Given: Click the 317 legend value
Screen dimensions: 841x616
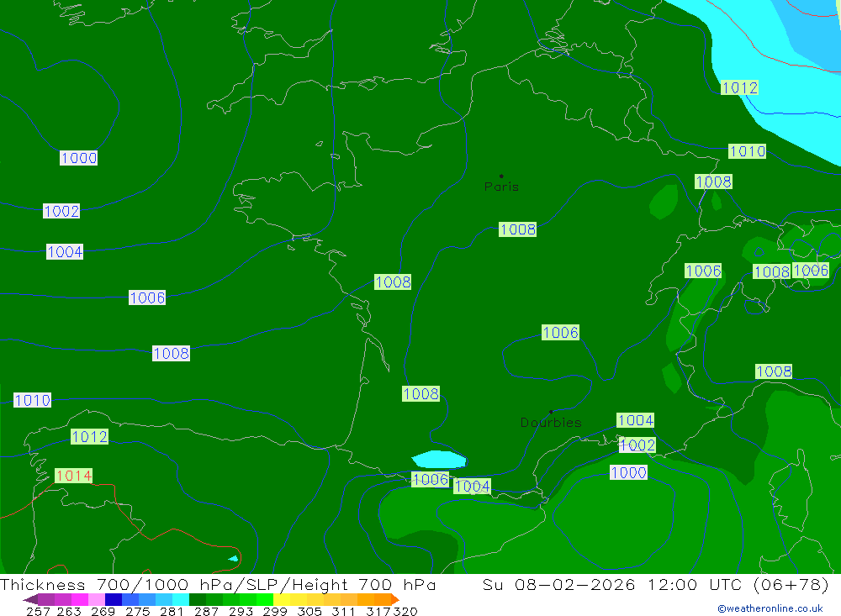Looking at the screenshot, I should 378,611.
